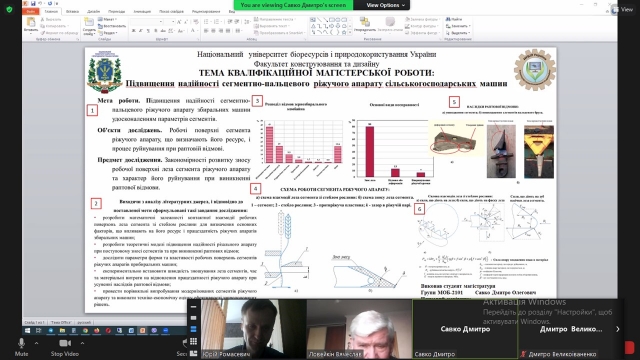The width and height of the screenshot is (640, 360).
Task: Click the Chrome icon in shared taskbar
Action: 85,330
